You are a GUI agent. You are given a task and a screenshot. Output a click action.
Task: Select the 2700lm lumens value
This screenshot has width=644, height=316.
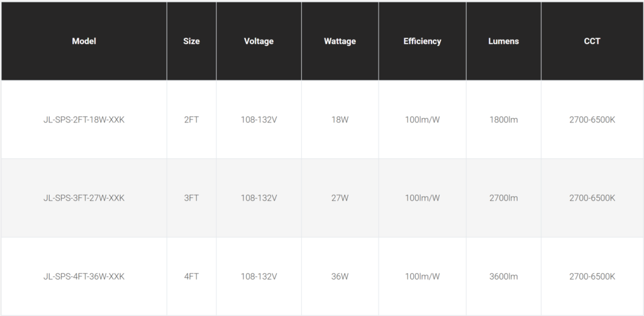pos(503,198)
